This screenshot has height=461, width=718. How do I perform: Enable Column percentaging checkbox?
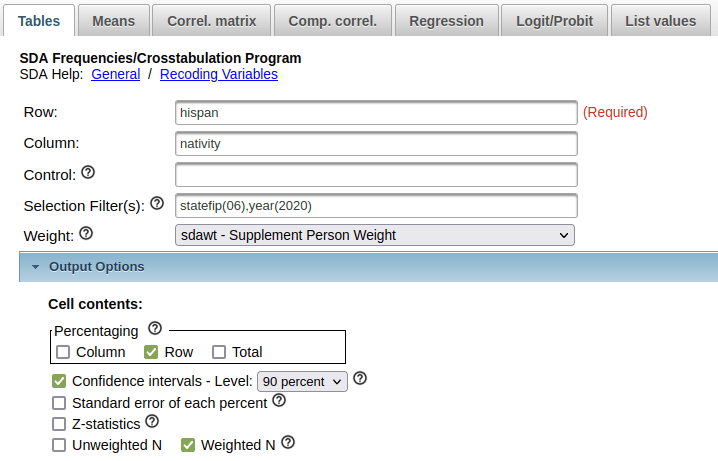click(x=63, y=352)
